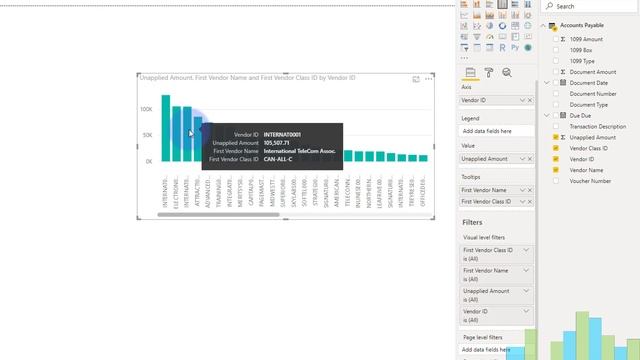Select the matrix visualization
This screenshot has width=640, height=360.
click(x=489, y=48)
